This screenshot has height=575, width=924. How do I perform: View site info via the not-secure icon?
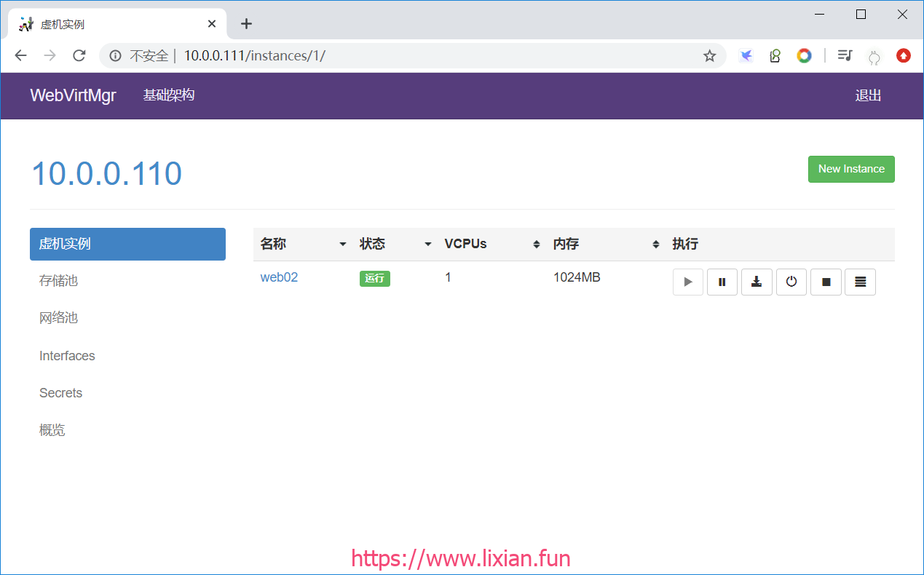115,55
